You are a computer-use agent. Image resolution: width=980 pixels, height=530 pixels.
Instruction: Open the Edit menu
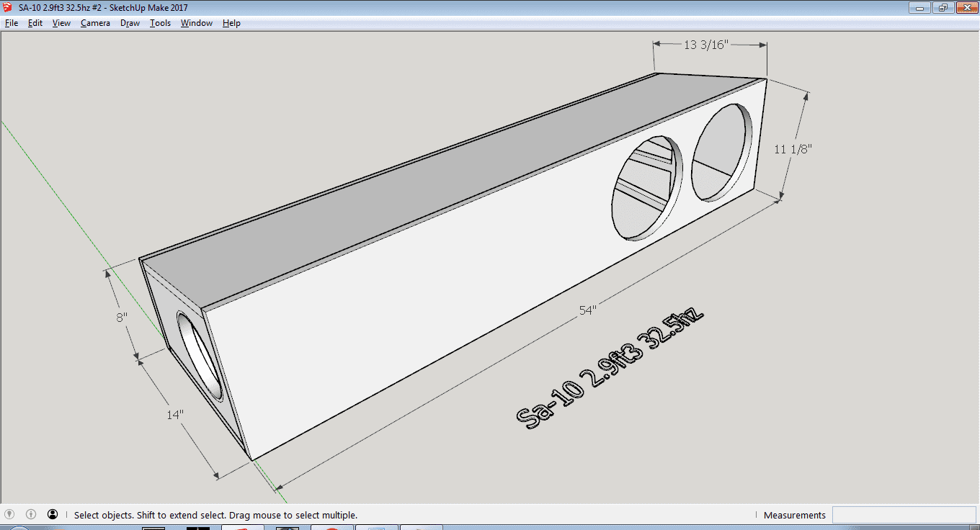click(35, 23)
